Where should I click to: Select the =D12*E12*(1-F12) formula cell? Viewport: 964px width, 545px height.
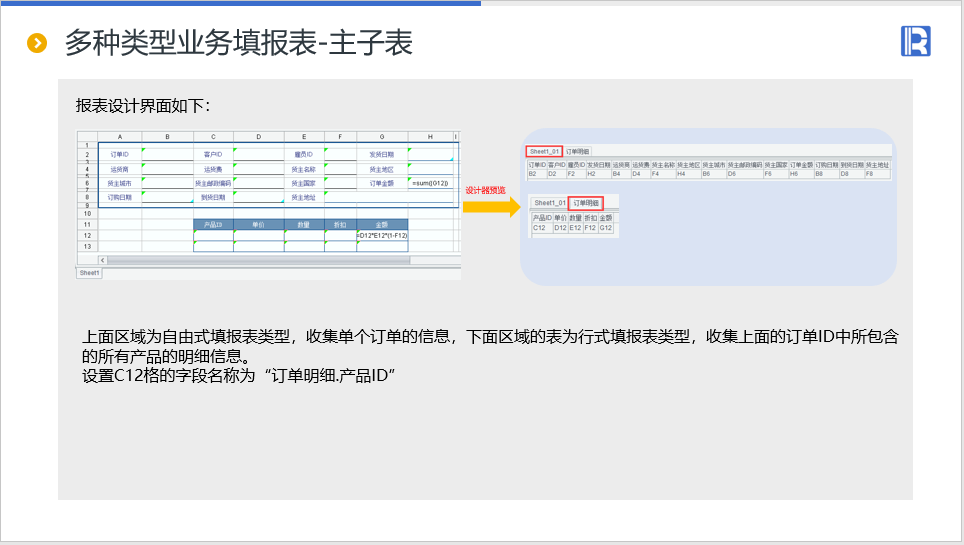(x=382, y=236)
